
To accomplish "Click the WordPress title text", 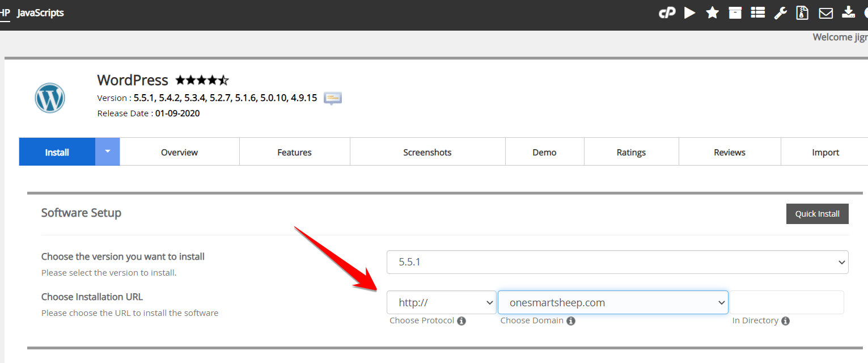I will 133,80.
